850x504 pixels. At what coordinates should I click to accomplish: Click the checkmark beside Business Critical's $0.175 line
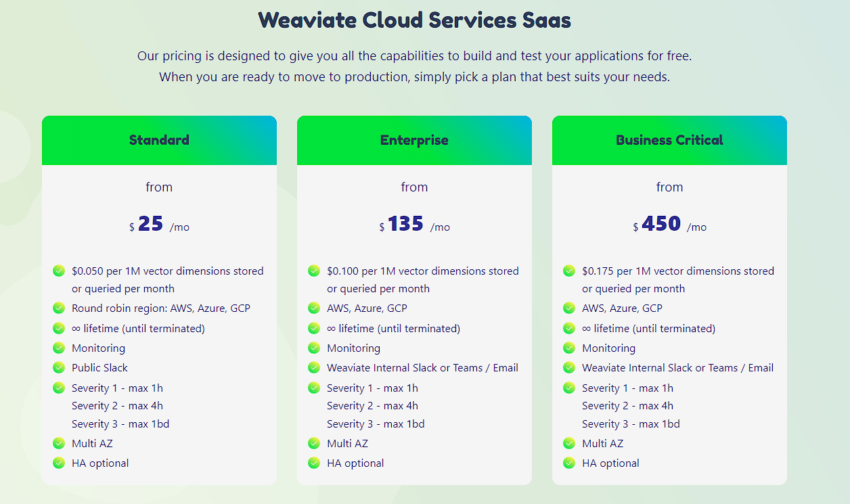point(569,271)
